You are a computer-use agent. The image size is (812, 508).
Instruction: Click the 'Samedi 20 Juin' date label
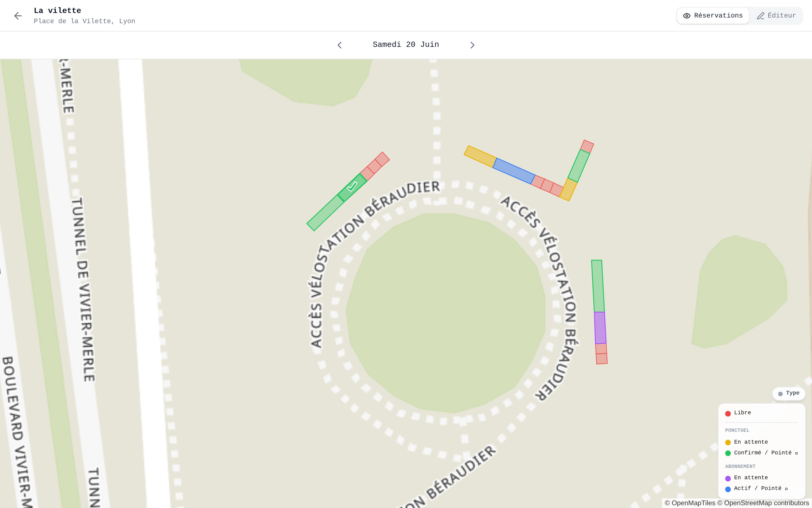tap(406, 45)
